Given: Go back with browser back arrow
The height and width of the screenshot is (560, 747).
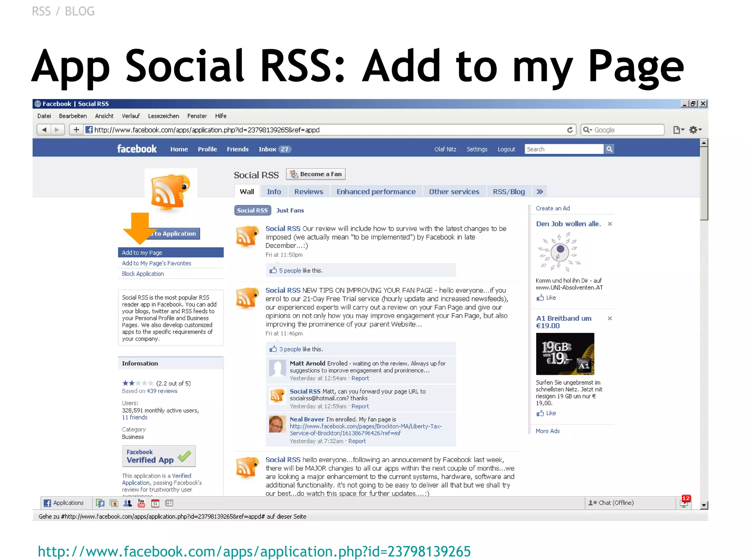Looking at the screenshot, I should click(44, 130).
